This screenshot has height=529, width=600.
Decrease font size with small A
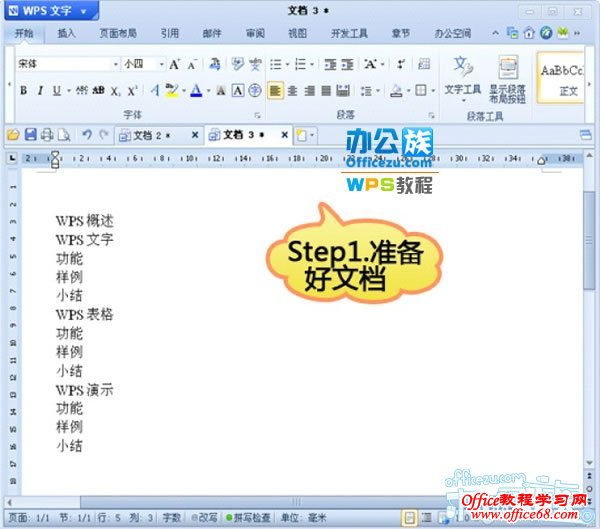[x=192, y=64]
